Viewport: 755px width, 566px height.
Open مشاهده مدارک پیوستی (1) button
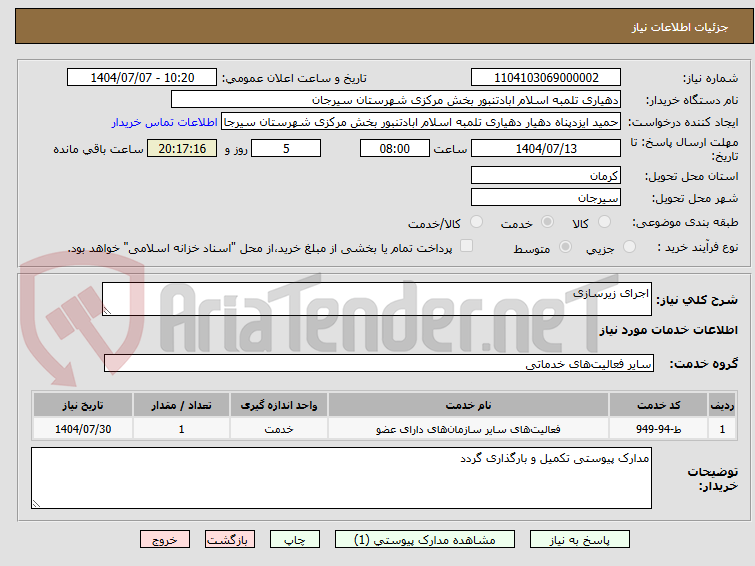425,540
